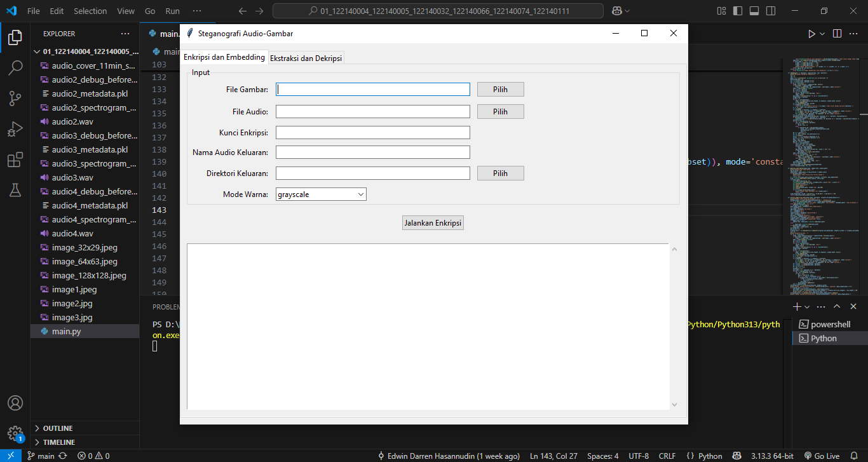Navigate forward with the right arrow
This screenshot has width=868, height=462.
(259, 11)
